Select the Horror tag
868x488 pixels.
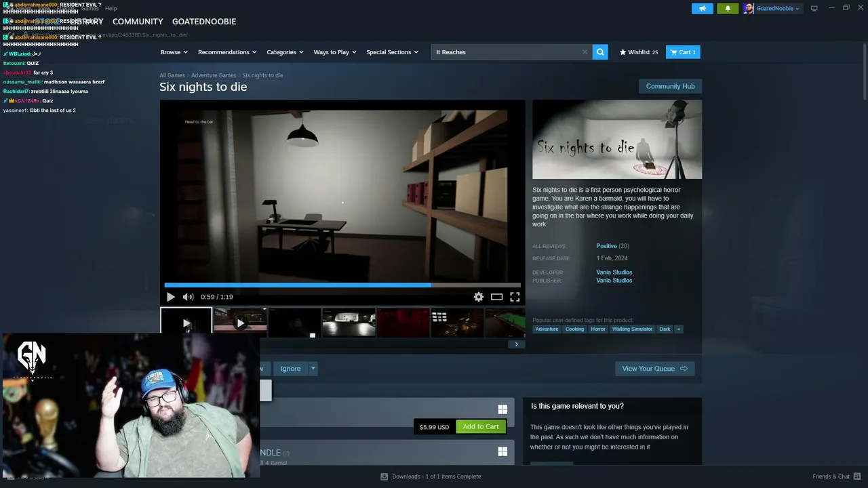pyautogui.click(x=598, y=329)
